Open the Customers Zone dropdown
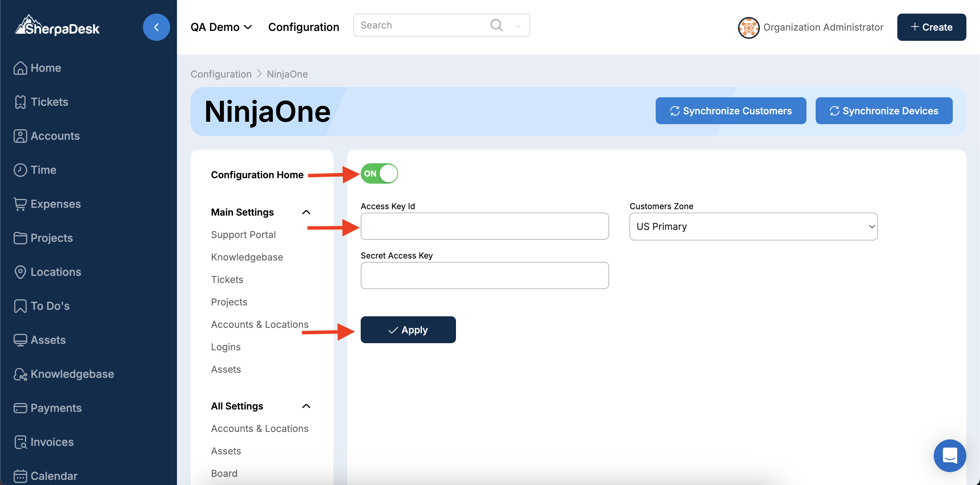The width and height of the screenshot is (980, 485). pyautogui.click(x=753, y=226)
